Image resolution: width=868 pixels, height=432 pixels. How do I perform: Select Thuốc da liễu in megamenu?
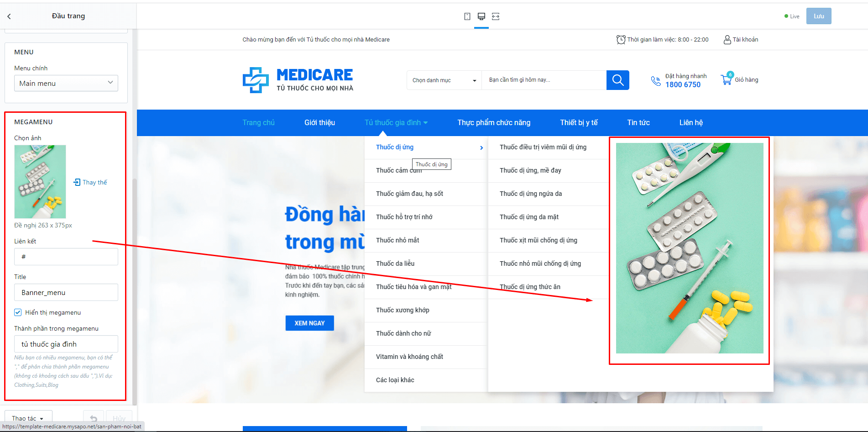pyautogui.click(x=395, y=263)
